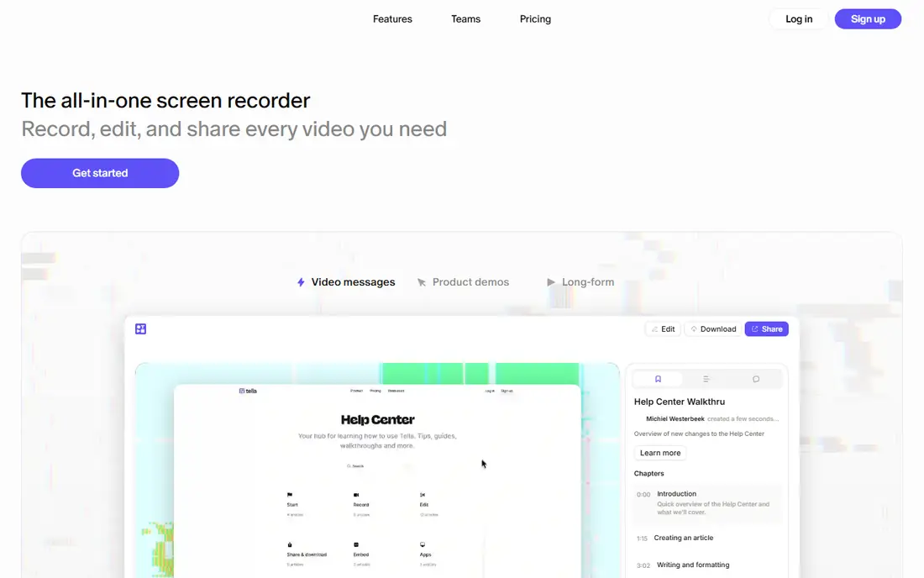Jump to the Introduction chapter at 0:00
The height and width of the screenshot is (578, 924).
coord(708,503)
